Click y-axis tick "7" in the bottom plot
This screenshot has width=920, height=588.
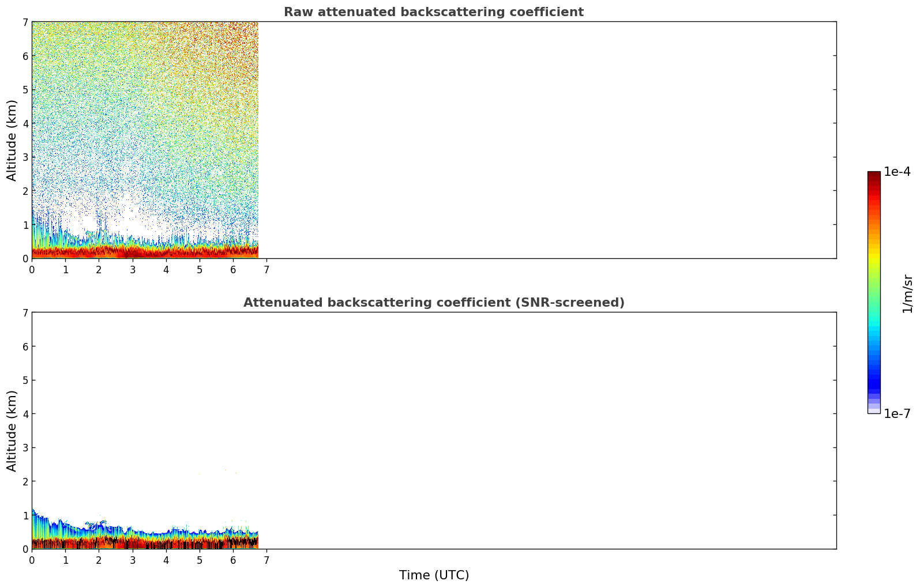(25, 313)
